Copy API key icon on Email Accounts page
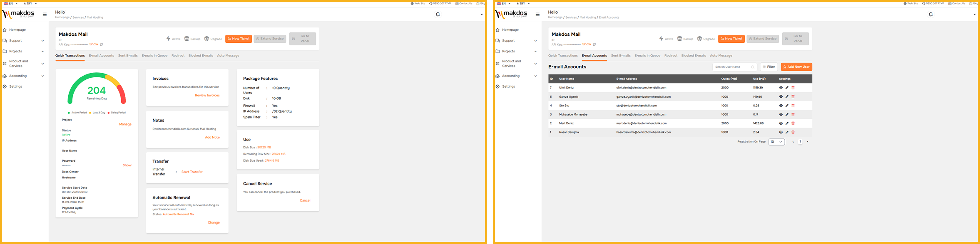The image size is (980, 244). point(594,44)
